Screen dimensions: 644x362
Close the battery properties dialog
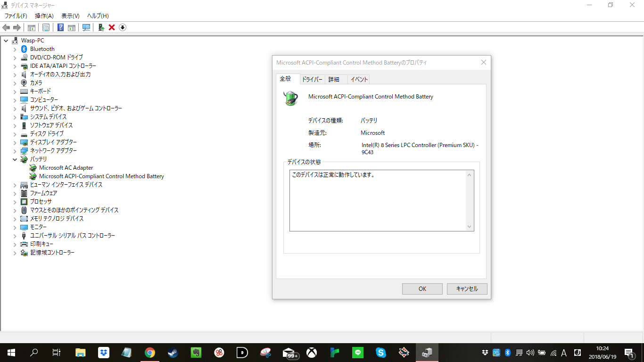(483, 63)
